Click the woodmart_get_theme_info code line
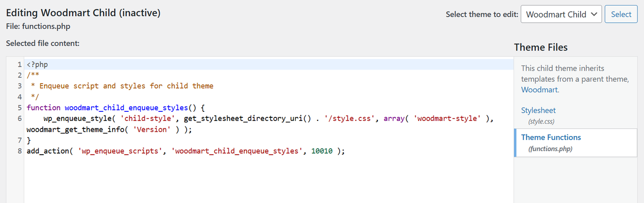Image resolution: width=644 pixels, height=203 pixels. click(x=110, y=129)
